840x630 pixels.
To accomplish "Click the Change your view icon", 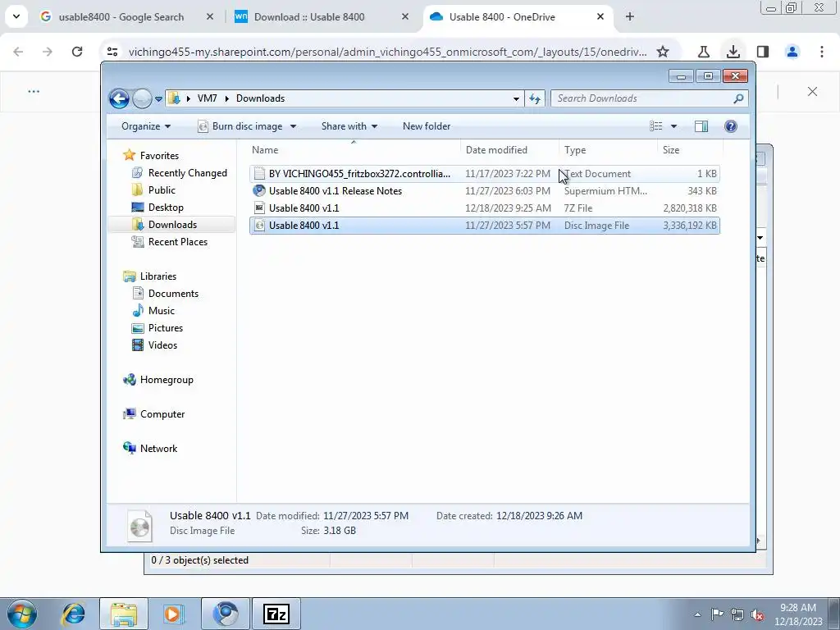I will point(656,126).
